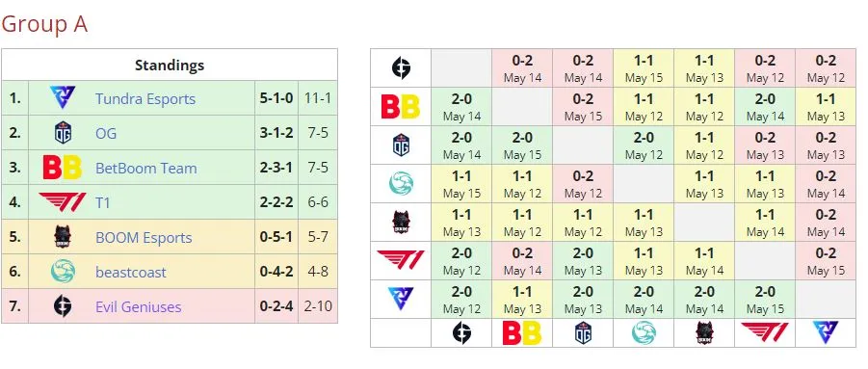The height and width of the screenshot is (369, 868).
Task: Click the BetBoom Team BB logo in standings
Action: pyautogui.click(x=63, y=168)
